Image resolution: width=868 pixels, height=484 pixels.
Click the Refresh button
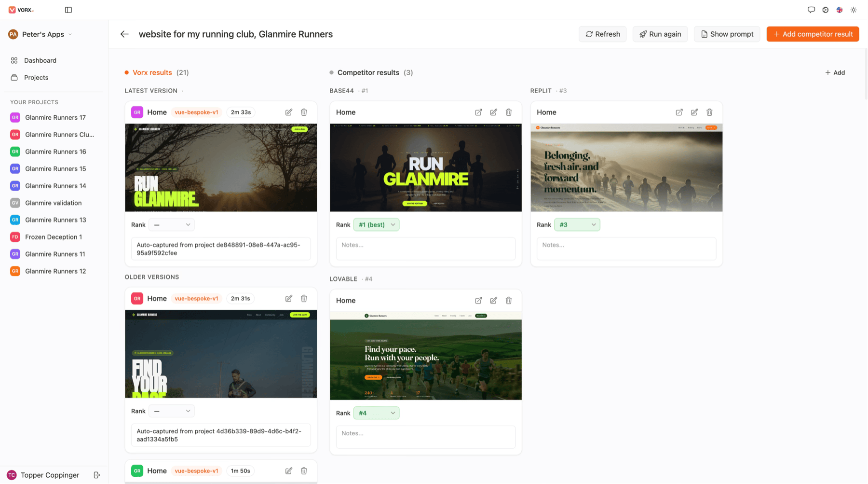(603, 34)
